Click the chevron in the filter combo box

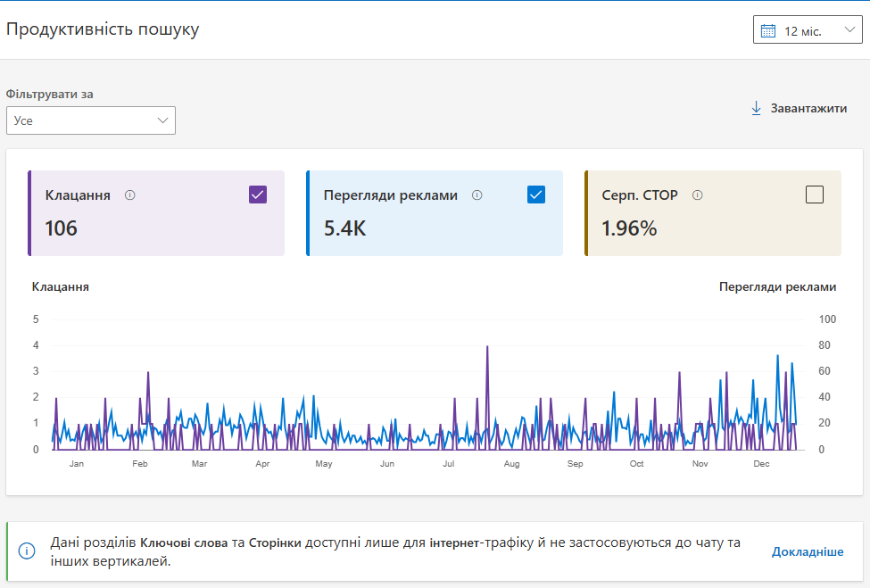click(162, 120)
